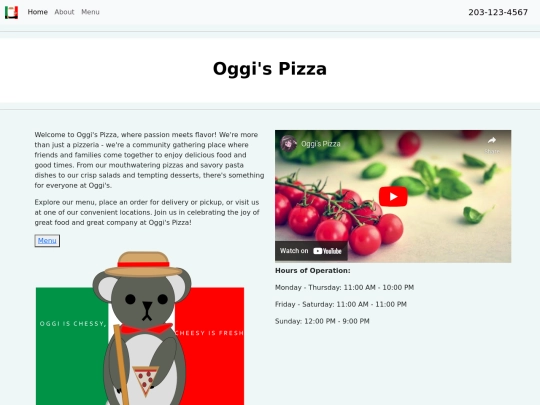Play the Oggi's Pizza YouTube video
This screenshot has width=540, height=405.
pyautogui.click(x=393, y=196)
